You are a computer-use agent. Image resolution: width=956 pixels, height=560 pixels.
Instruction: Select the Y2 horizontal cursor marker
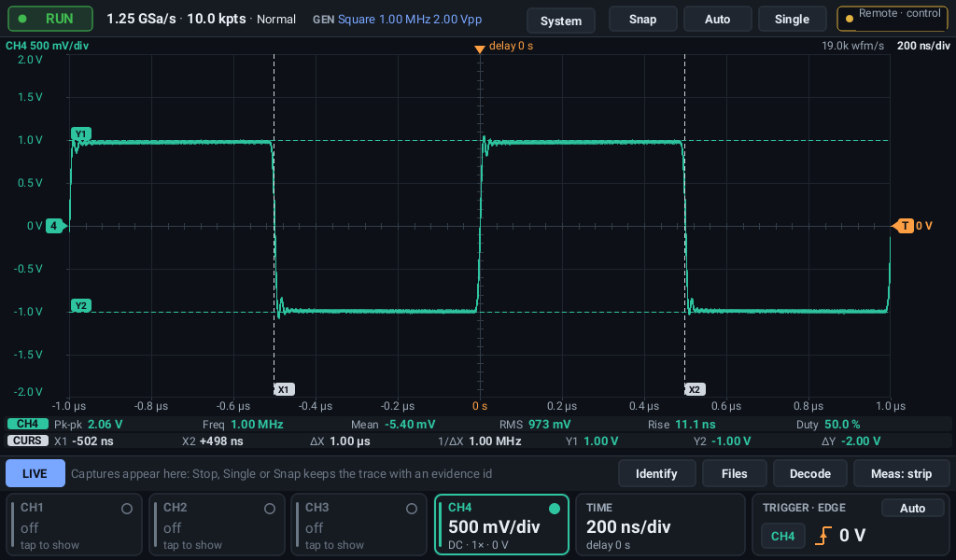tap(80, 306)
